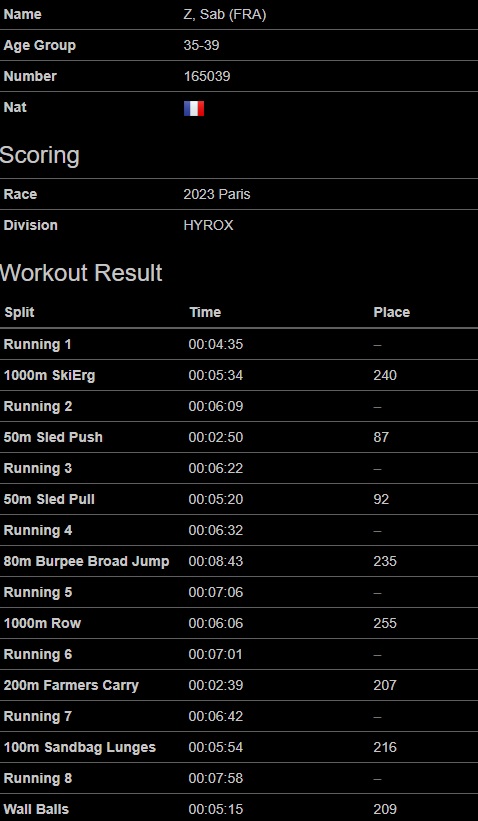Click the 1000m Row place 255

[x=385, y=623]
